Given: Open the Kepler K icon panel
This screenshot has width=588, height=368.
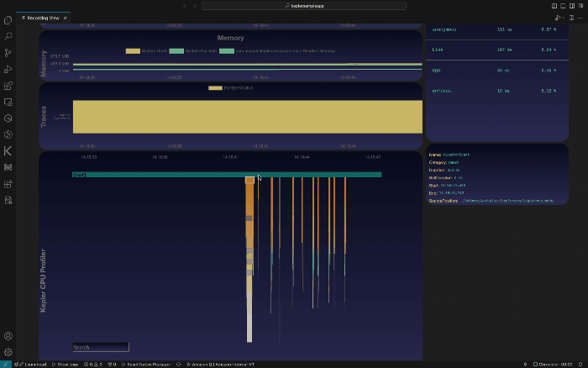Looking at the screenshot, I should (8, 151).
